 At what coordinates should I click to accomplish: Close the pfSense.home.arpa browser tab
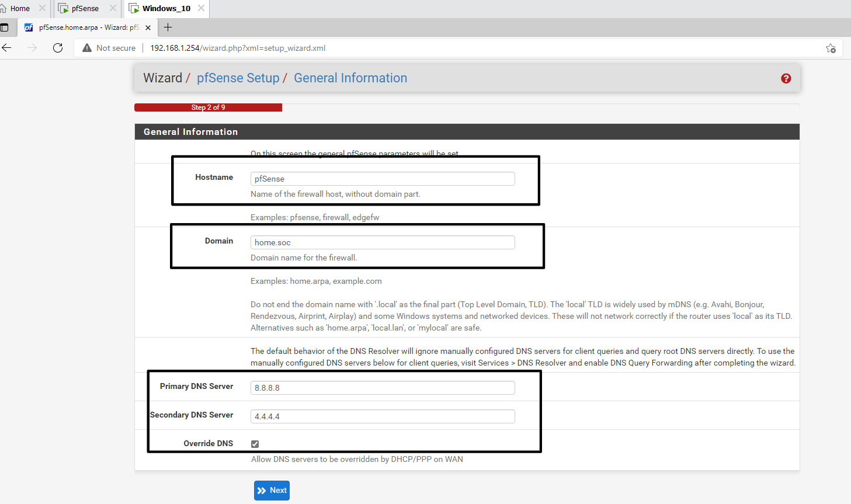point(148,27)
